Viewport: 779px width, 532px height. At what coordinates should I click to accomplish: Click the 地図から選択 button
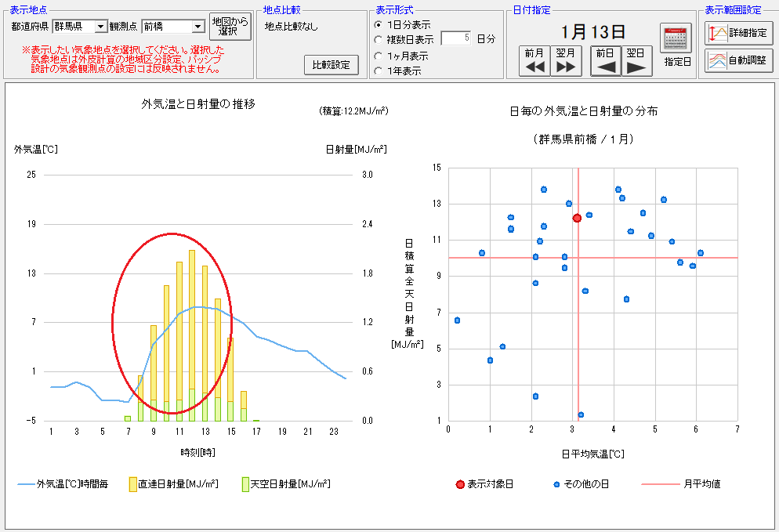pyautogui.click(x=230, y=27)
